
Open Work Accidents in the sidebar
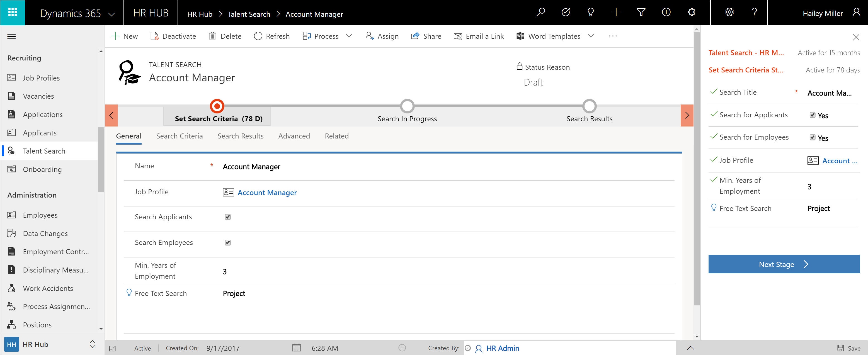coord(48,288)
